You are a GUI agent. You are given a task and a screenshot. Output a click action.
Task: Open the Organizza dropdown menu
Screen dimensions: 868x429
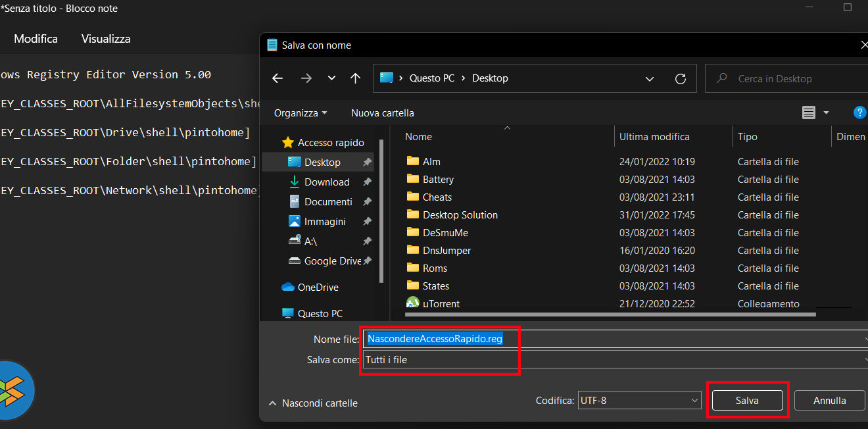coord(301,113)
